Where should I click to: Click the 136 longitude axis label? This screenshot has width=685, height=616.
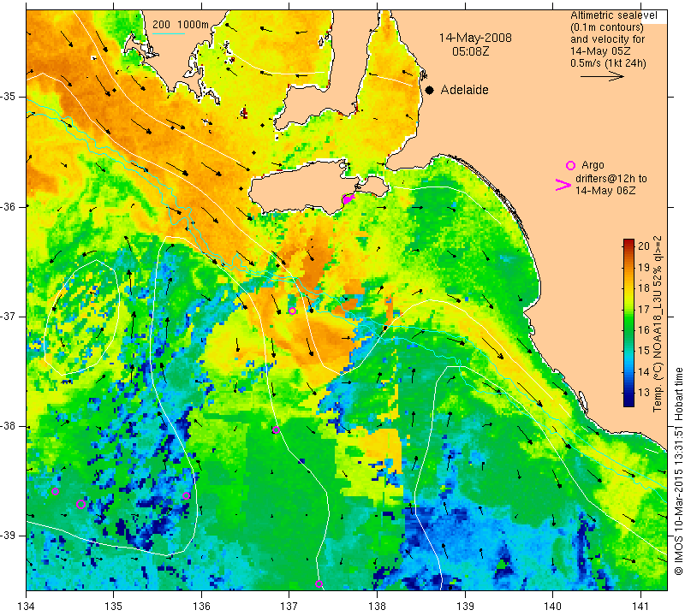click(x=201, y=606)
